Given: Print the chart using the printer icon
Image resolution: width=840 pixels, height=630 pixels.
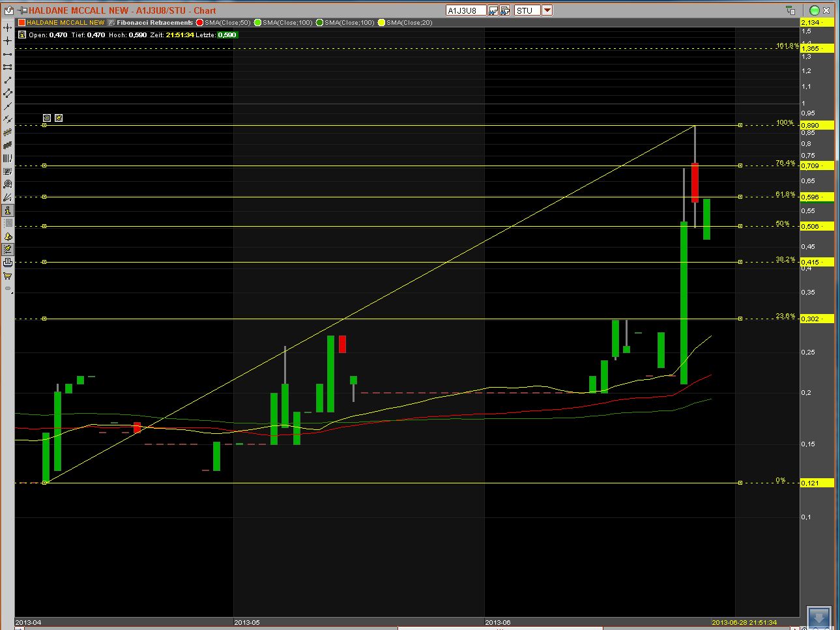Looking at the screenshot, I should click(x=8, y=263).
